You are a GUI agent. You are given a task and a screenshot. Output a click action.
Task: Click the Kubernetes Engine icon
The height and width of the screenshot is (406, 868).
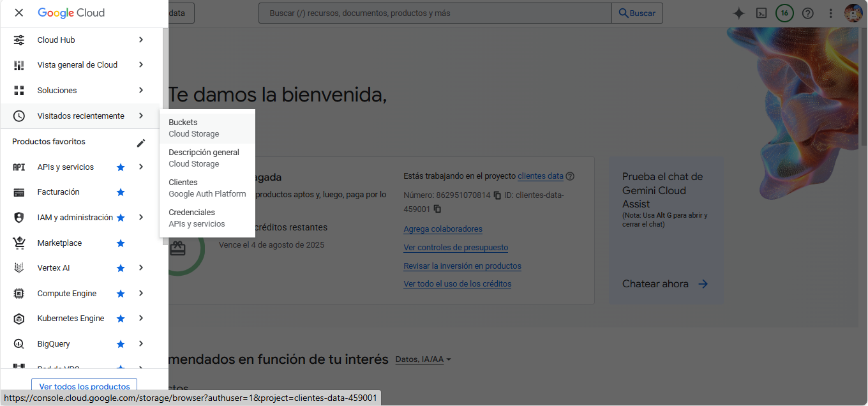pos(19,319)
